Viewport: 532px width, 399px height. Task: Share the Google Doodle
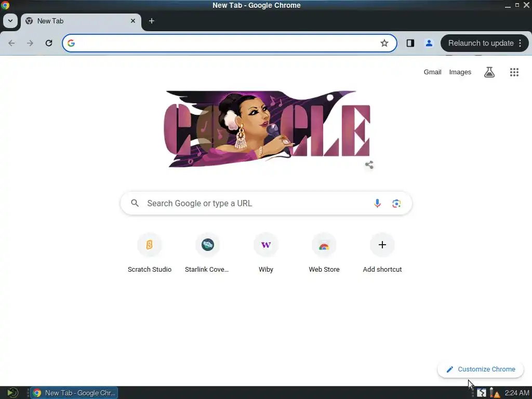(x=369, y=165)
